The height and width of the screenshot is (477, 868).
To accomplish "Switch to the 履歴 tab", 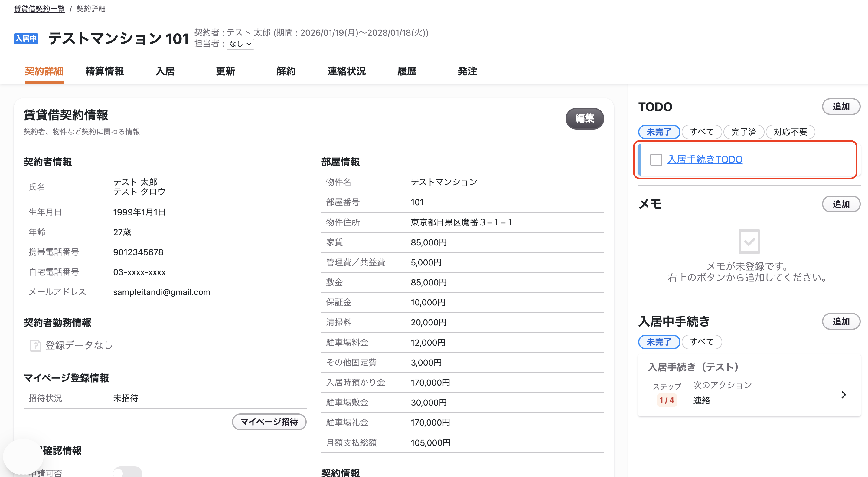I will (x=407, y=71).
